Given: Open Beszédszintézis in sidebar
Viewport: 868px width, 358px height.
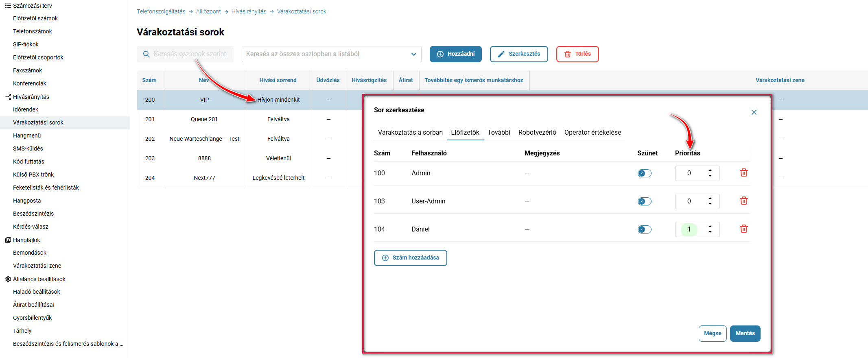Looking at the screenshot, I should click(33, 214).
